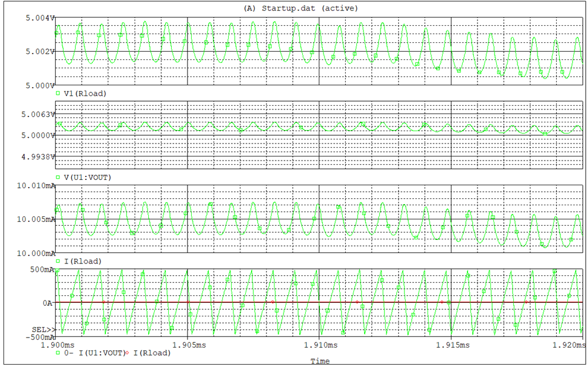Click the 1.915ms x-axis tick label
This screenshot has width=588, height=367.
(450, 345)
